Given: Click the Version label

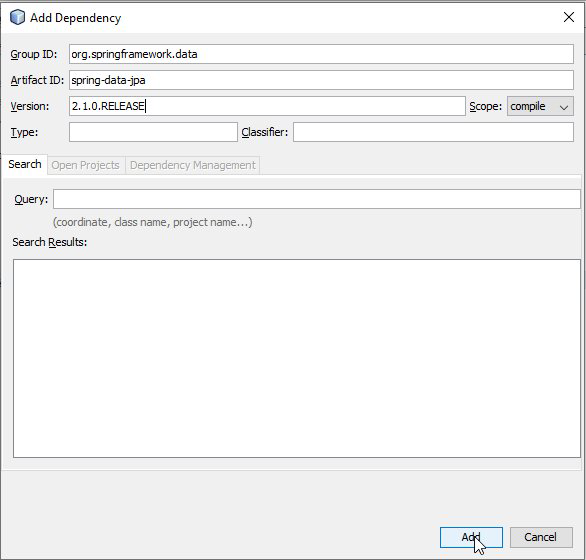Looking at the screenshot, I should [x=30, y=107].
